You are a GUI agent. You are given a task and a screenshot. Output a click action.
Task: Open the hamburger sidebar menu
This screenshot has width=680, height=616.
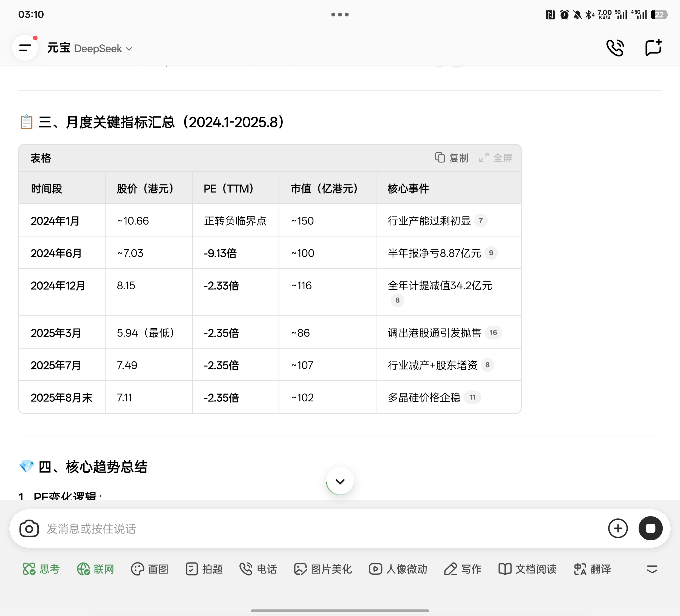[x=25, y=48]
